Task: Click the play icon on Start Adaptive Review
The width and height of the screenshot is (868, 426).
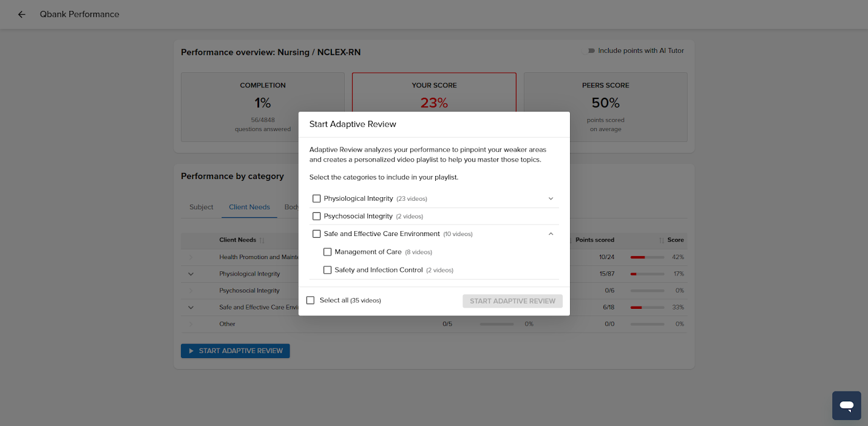Action: (191, 351)
